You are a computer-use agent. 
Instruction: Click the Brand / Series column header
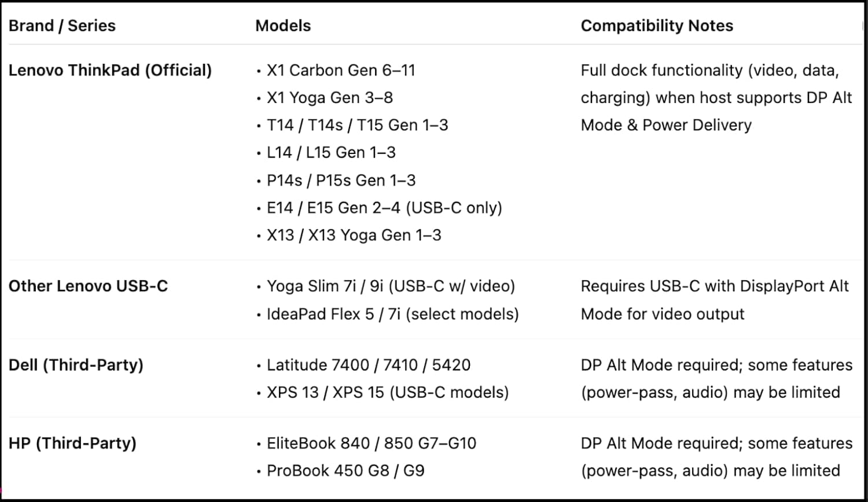(x=62, y=26)
